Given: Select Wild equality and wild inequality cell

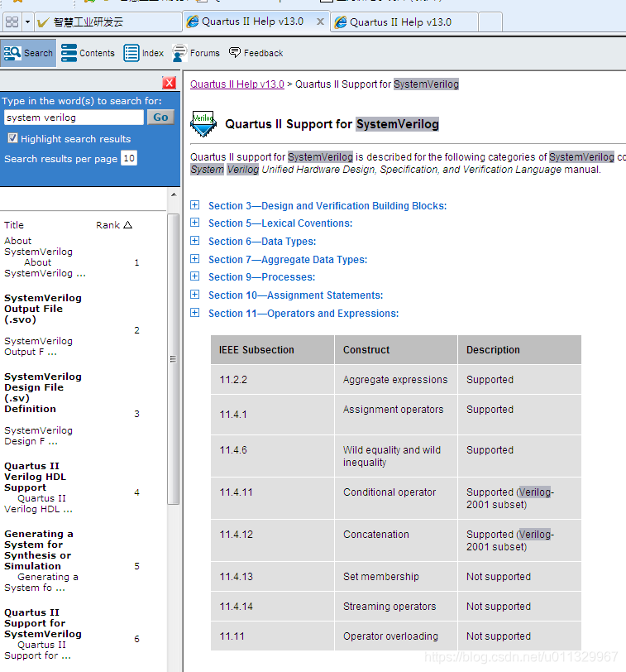Looking at the screenshot, I should [396, 456].
